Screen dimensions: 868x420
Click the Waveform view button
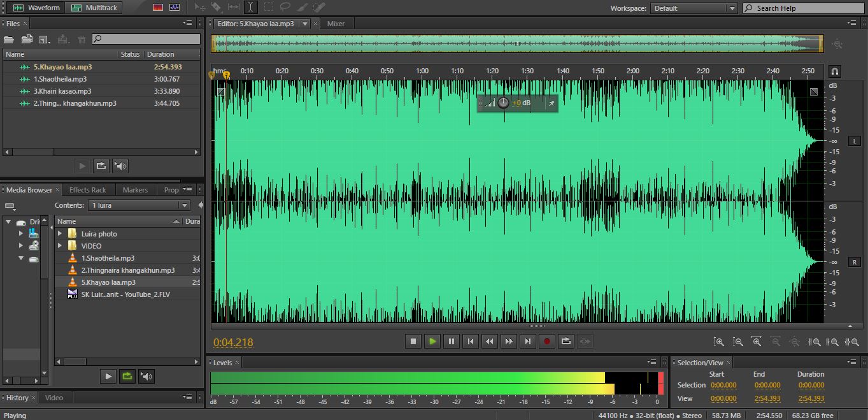[36, 8]
